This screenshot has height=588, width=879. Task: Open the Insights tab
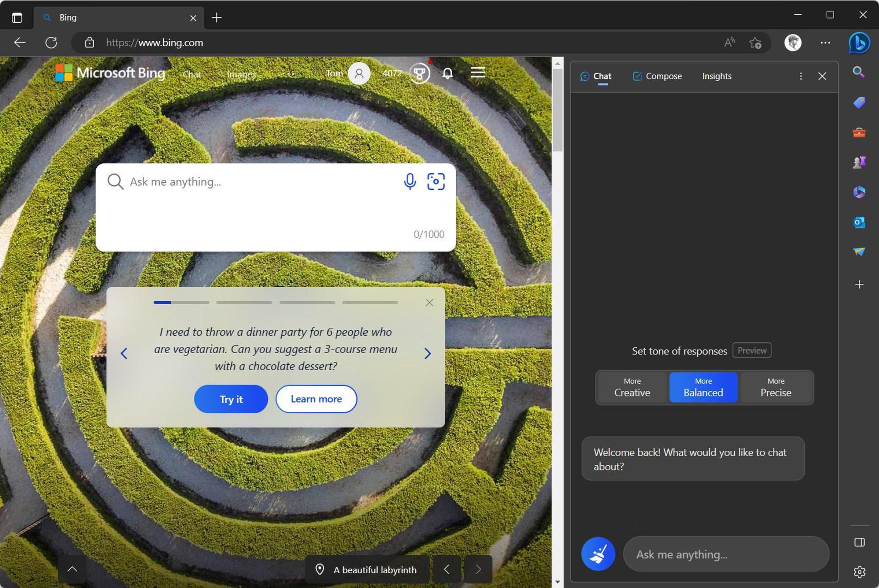click(x=716, y=76)
